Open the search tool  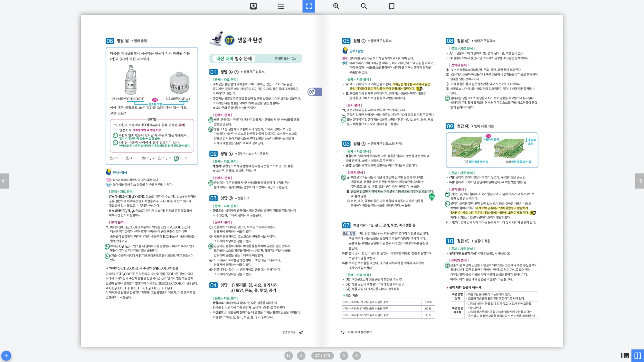pos(364,6)
